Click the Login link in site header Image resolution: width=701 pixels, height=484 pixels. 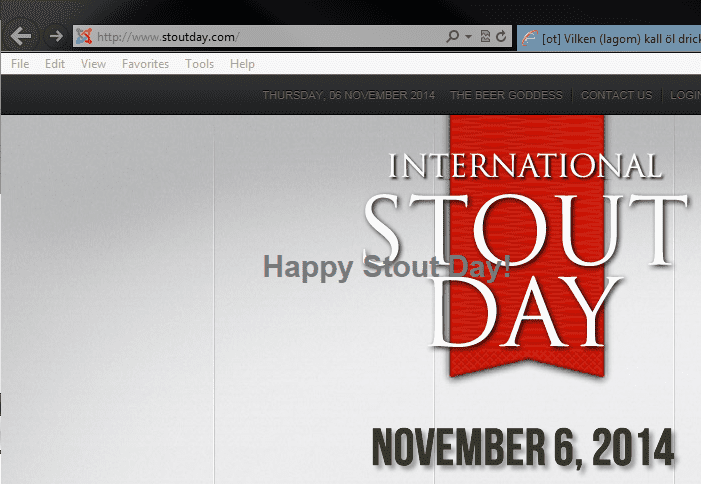(x=685, y=95)
